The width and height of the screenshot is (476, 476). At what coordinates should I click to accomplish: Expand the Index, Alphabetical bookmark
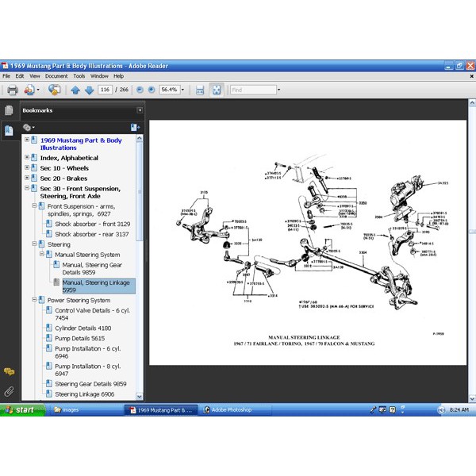[x=27, y=157]
